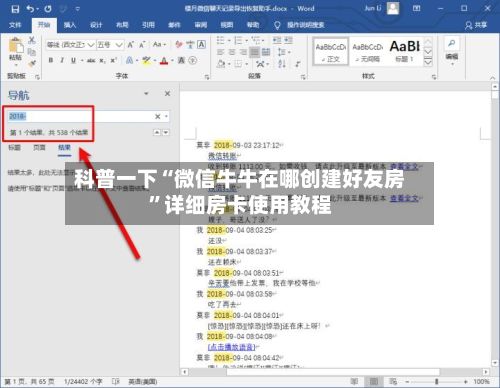Image resolution: width=500 pixels, height=388 pixels.
Task: Click the Show paragraph marks icon
Action: pyautogui.click(x=297, y=63)
